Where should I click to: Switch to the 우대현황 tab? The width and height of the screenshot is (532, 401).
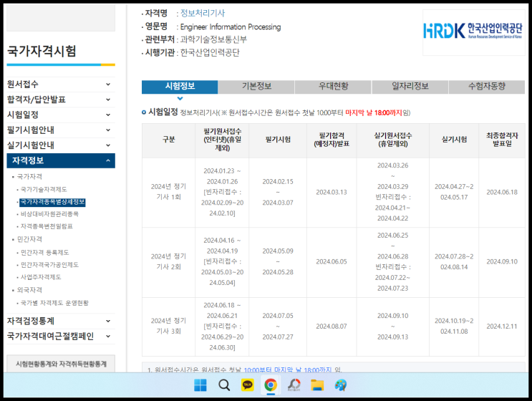pyautogui.click(x=333, y=87)
